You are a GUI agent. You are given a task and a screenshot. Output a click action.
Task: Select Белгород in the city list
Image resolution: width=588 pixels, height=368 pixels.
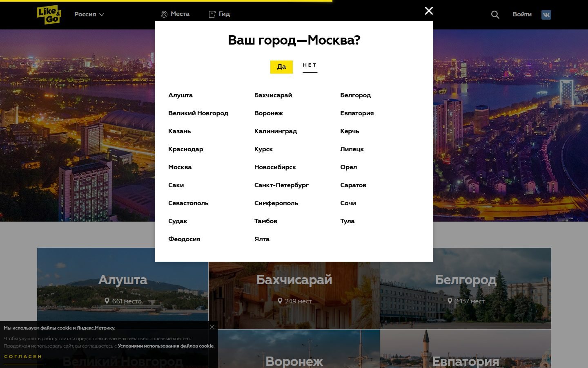coord(356,95)
